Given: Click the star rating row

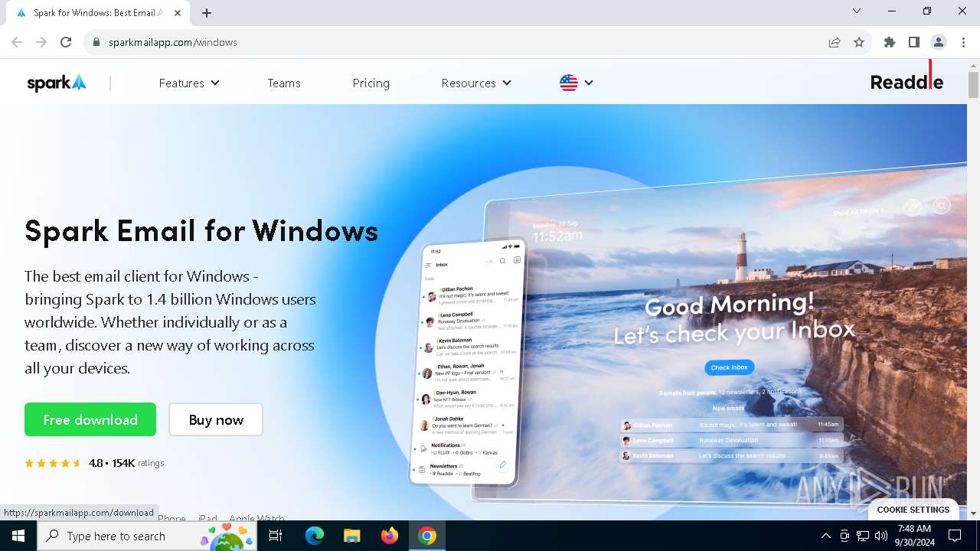Looking at the screenshot, I should pos(53,463).
